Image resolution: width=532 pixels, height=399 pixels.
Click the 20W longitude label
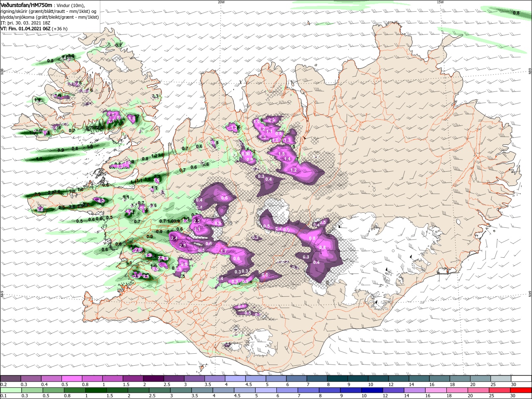point(221,2)
